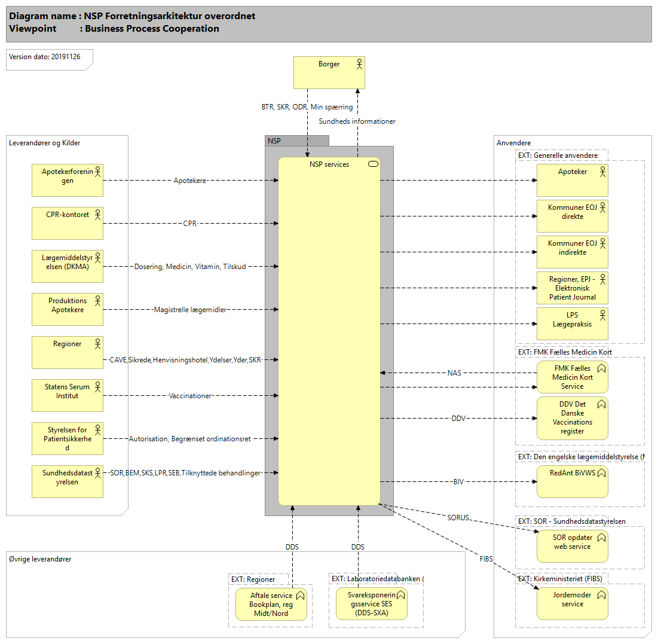Click the Magistrelle lægemidler flow label
The width and height of the screenshot is (658, 644).
pyautogui.click(x=190, y=310)
